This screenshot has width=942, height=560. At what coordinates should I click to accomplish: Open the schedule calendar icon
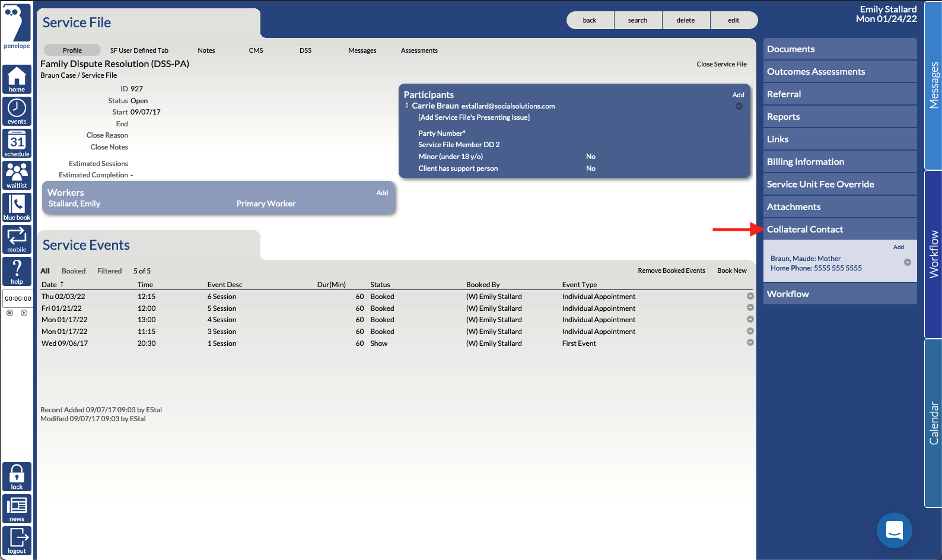click(17, 143)
